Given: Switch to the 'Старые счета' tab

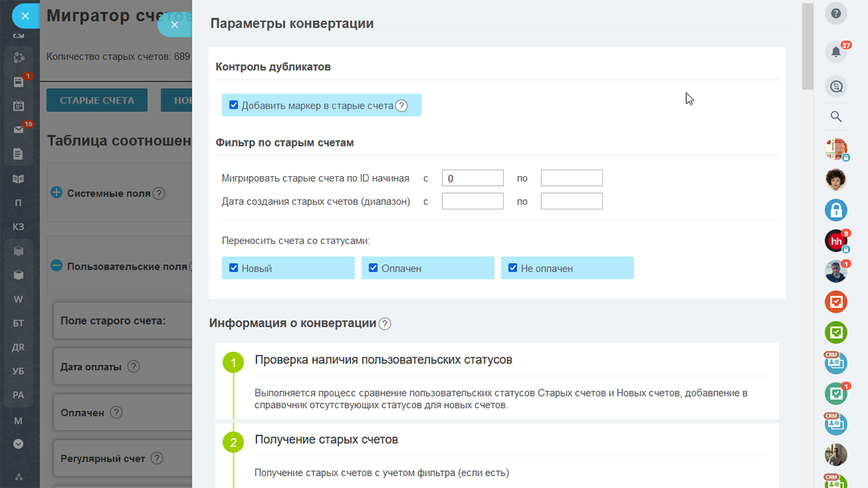Looking at the screenshot, I should (x=97, y=100).
